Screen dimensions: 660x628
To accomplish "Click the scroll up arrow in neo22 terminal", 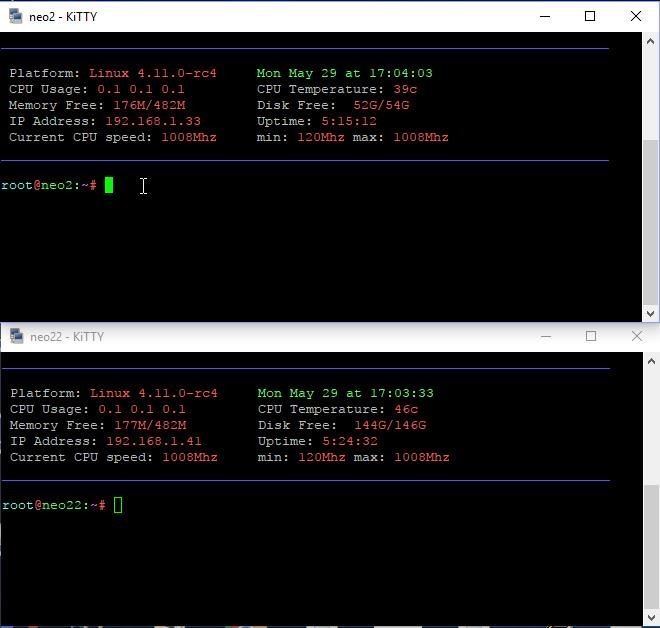I will [651, 361].
